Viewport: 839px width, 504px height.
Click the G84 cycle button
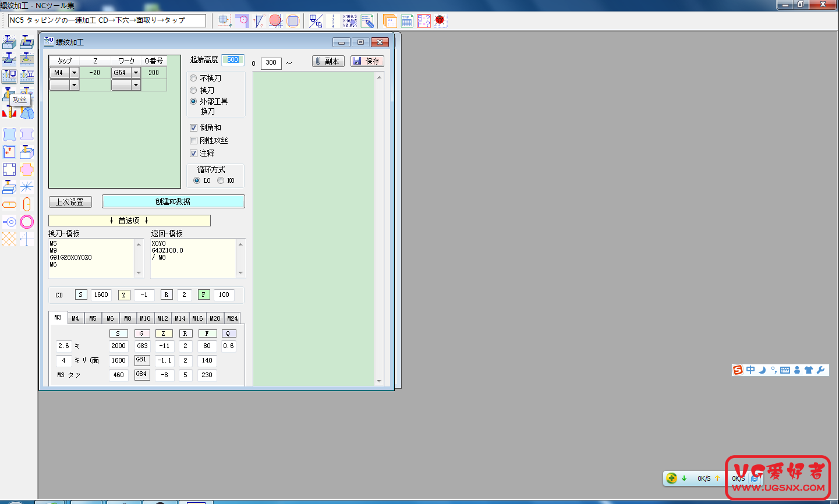142,374
